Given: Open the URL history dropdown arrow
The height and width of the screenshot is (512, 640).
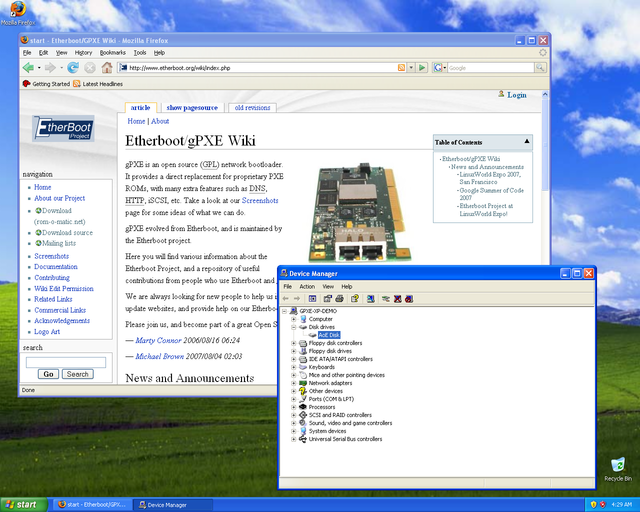Looking at the screenshot, I should tap(411, 68).
